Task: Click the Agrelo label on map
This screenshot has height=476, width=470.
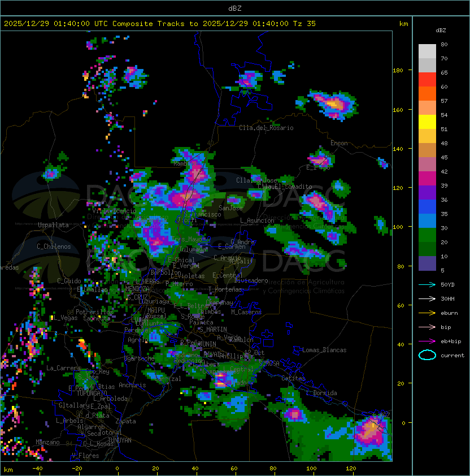Action: point(138,340)
